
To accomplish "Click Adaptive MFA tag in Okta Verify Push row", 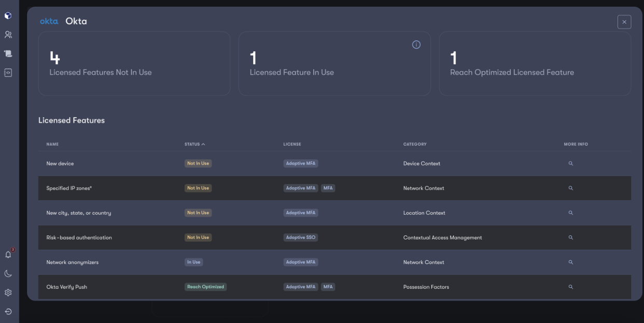I will click(x=301, y=287).
